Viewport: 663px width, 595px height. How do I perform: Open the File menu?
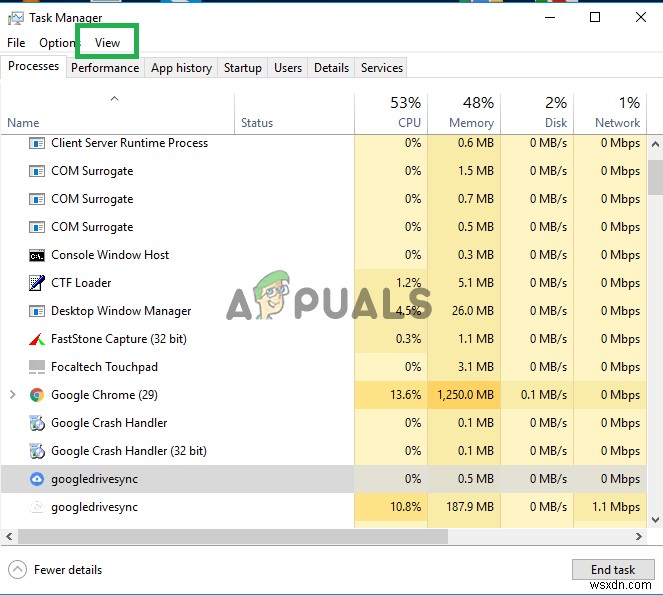click(x=16, y=43)
